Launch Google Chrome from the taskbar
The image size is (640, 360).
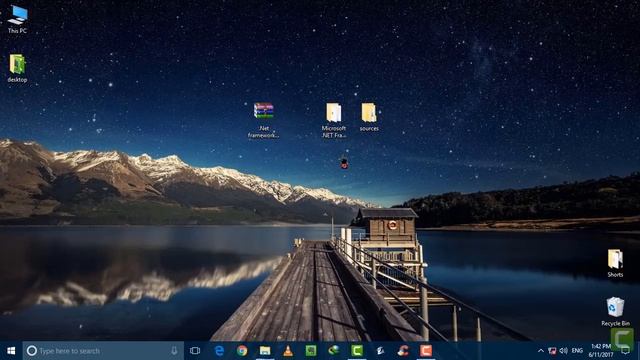click(x=242, y=351)
